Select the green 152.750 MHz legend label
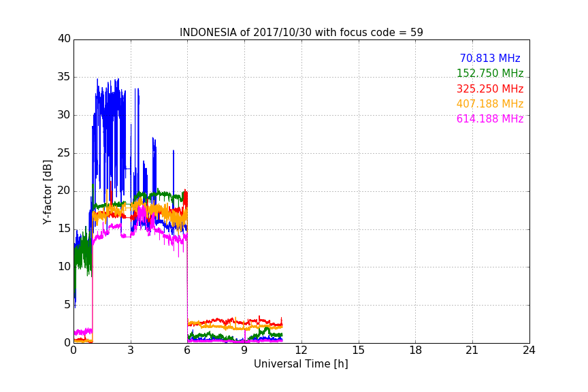Viewport: 588px width, 392px height. (x=490, y=73)
